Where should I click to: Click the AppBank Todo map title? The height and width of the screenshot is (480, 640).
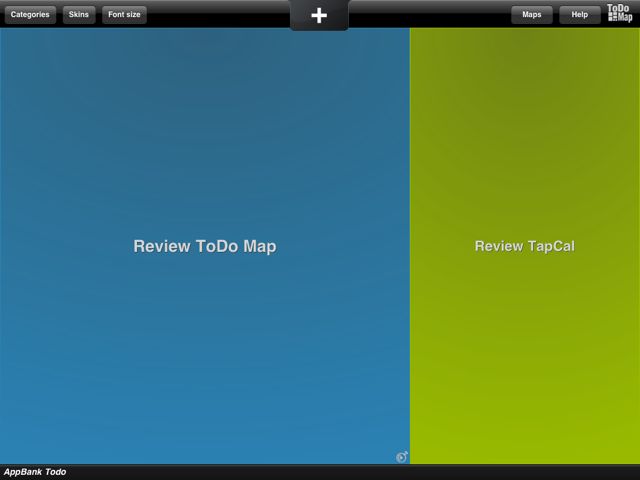[x=35, y=472]
